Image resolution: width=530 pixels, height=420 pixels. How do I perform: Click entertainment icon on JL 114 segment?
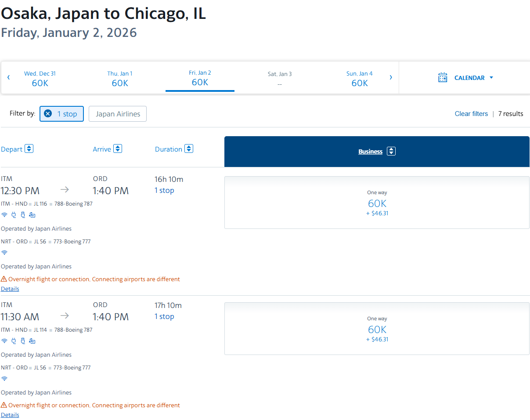pos(32,341)
